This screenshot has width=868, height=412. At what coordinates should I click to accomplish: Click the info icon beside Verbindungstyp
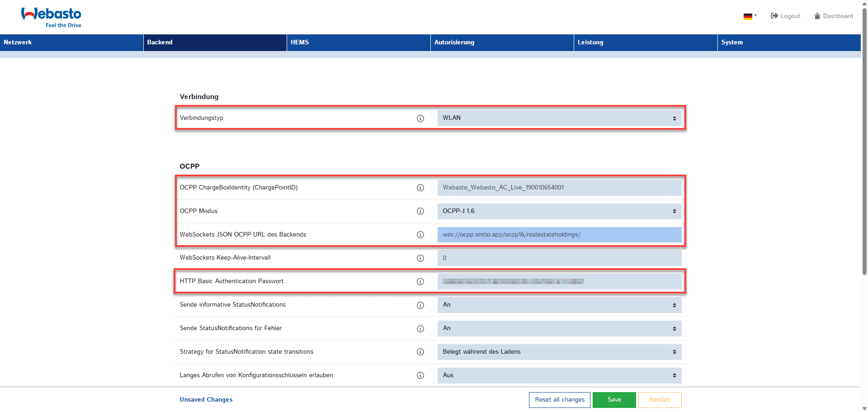pos(420,118)
